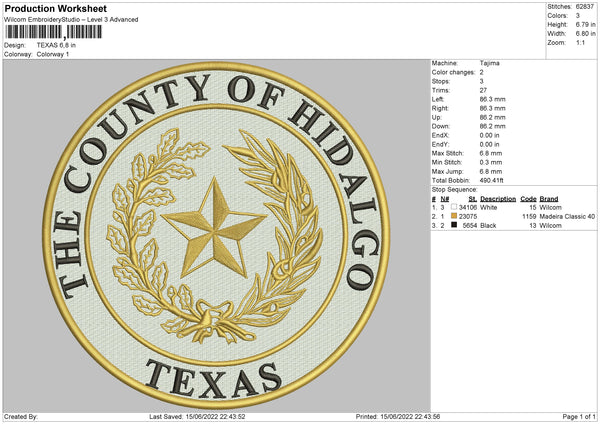Click the 'Page 1 of 1' indicator
The height and width of the screenshot is (424, 600).
coord(579,416)
